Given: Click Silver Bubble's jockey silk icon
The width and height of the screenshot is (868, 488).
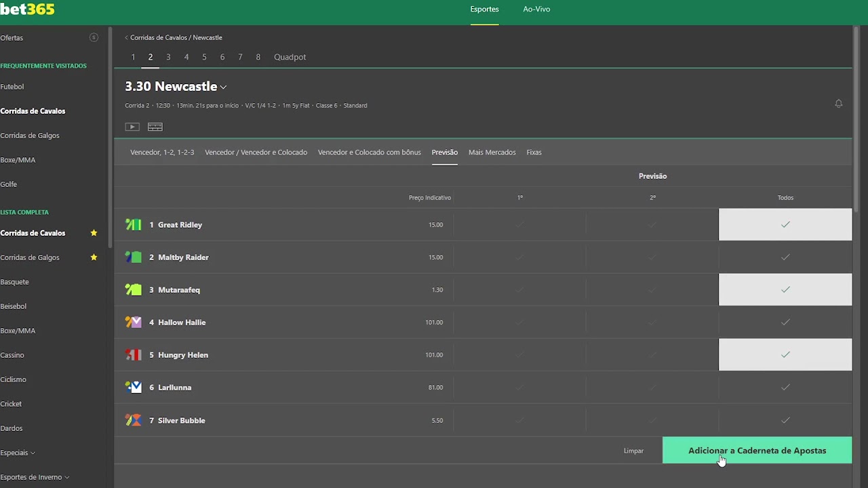Looking at the screenshot, I should (x=134, y=420).
